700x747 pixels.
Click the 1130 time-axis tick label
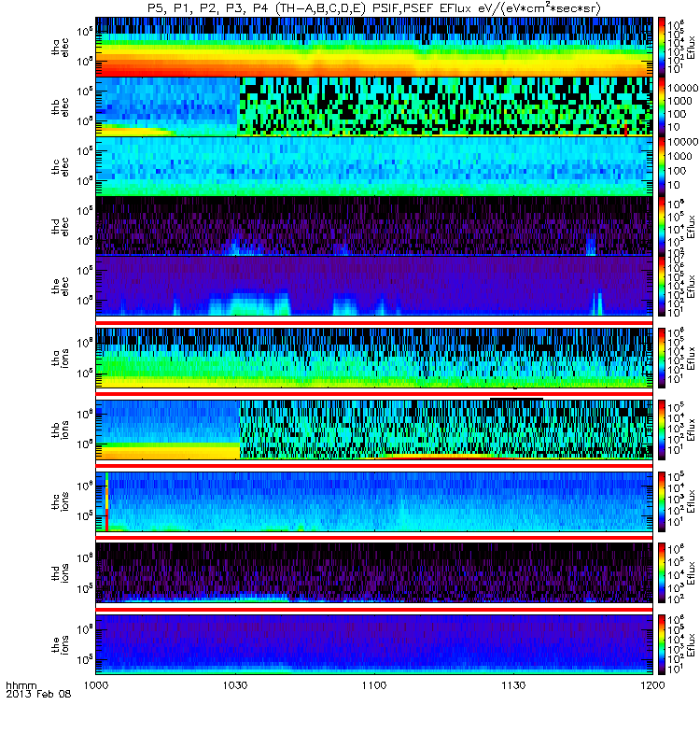click(x=514, y=685)
